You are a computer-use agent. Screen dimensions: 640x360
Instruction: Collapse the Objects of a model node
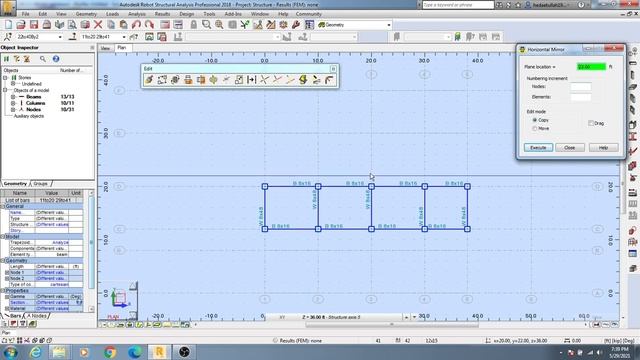click(5, 90)
